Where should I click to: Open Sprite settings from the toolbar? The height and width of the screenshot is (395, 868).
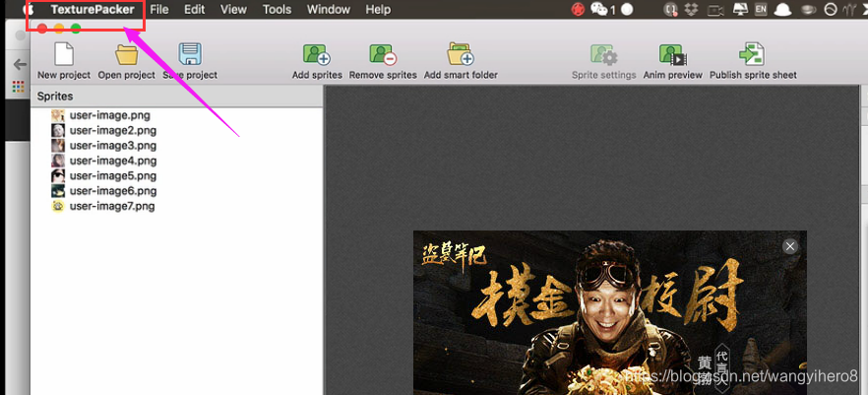[x=604, y=54]
